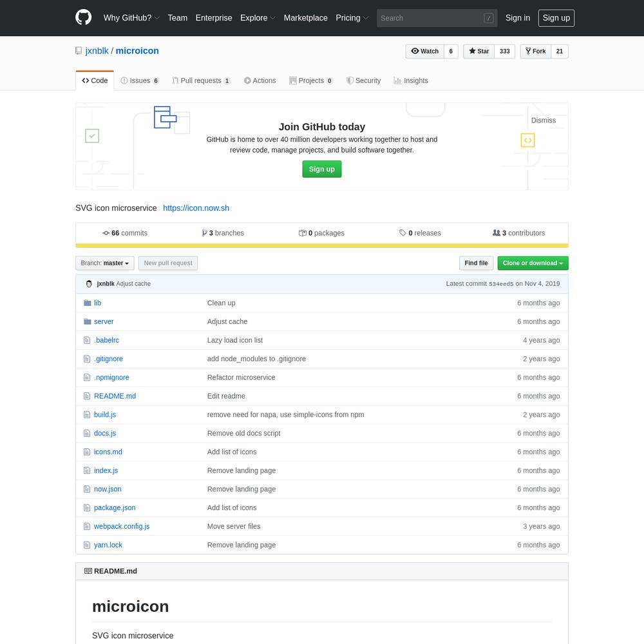Switch to the Projects tab
This screenshot has width=644, height=644.
(311, 80)
